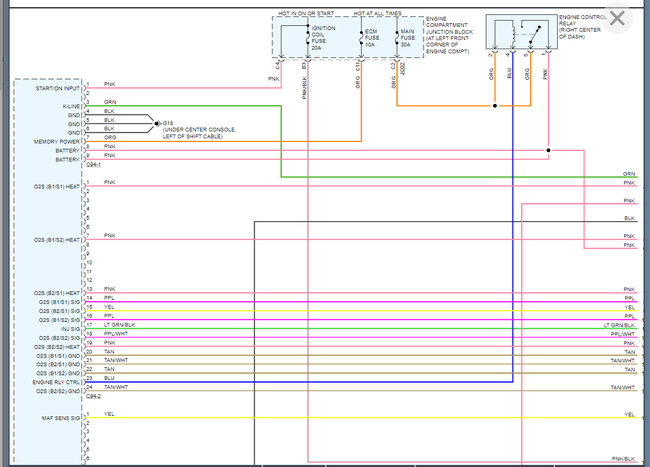This screenshot has width=650, height=467.
Task: Click the LT GRN/BLK label at the right edge
Action: click(x=619, y=325)
